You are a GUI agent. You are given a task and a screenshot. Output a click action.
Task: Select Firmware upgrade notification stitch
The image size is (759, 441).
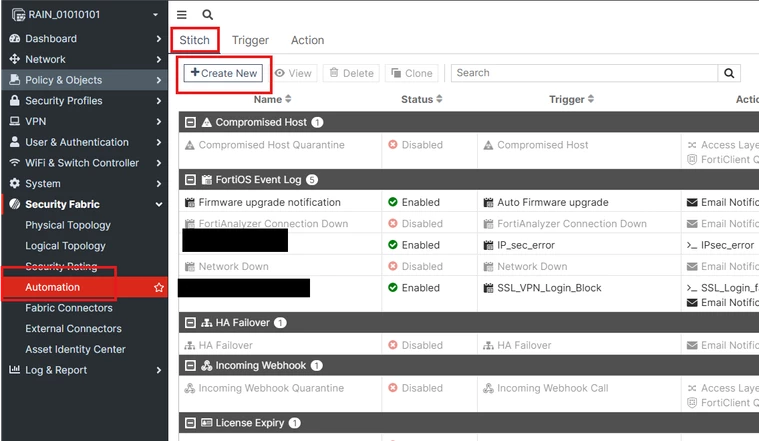click(x=270, y=202)
